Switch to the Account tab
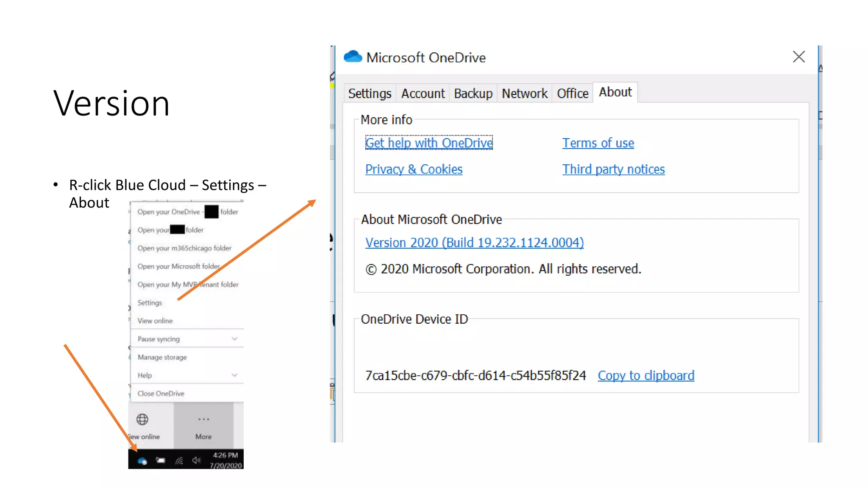Image resolution: width=868 pixels, height=488 pixels. 423,93
